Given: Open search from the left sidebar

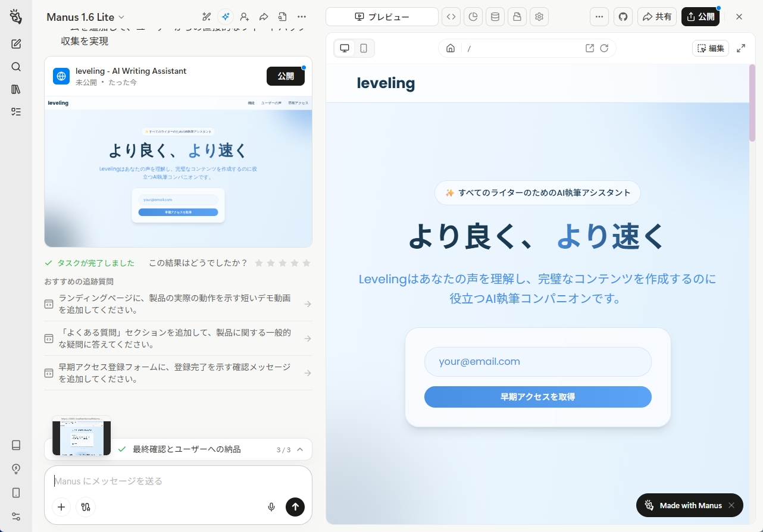Looking at the screenshot, I should (x=16, y=67).
